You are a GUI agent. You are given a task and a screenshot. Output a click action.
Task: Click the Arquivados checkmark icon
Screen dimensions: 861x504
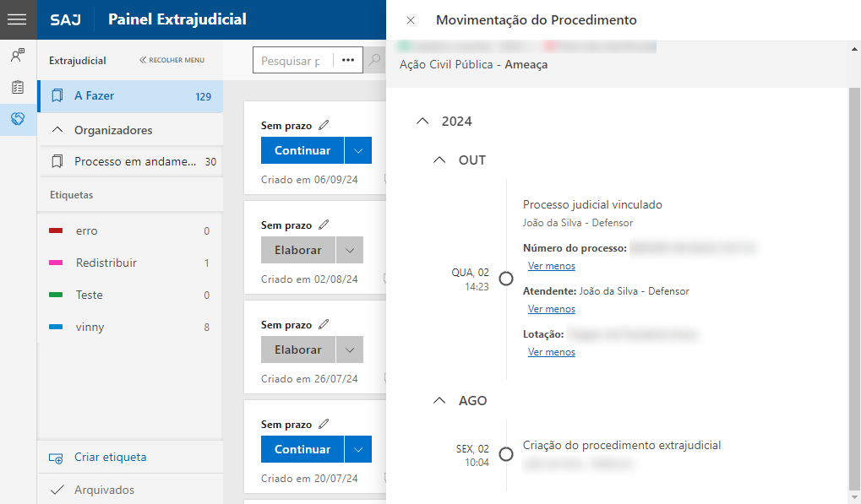(x=57, y=490)
